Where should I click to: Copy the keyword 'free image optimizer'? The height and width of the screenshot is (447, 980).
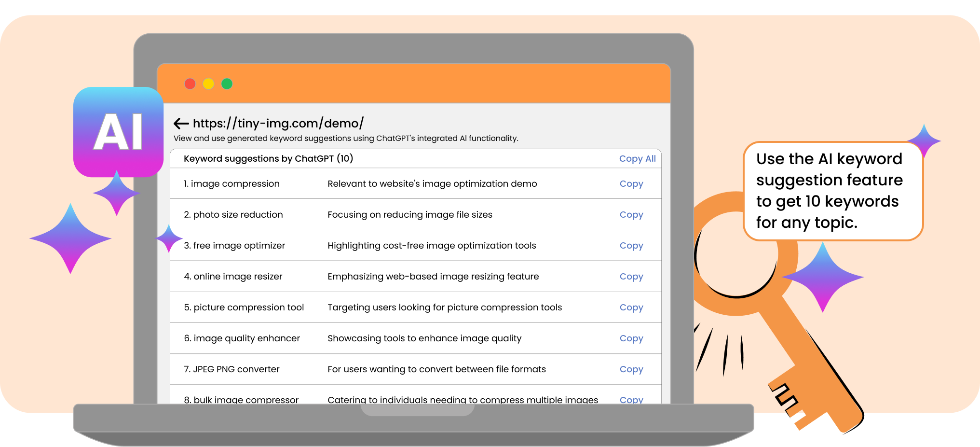click(x=631, y=245)
